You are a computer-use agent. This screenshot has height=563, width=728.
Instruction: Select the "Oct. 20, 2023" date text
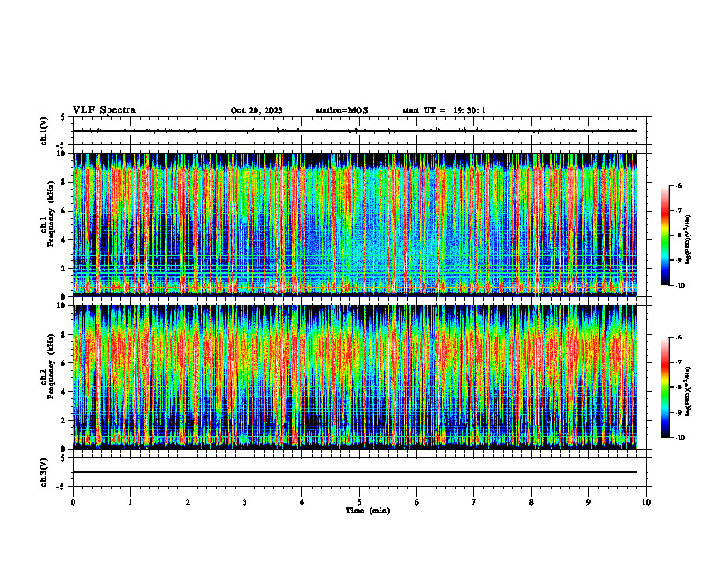(x=256, y=110)
